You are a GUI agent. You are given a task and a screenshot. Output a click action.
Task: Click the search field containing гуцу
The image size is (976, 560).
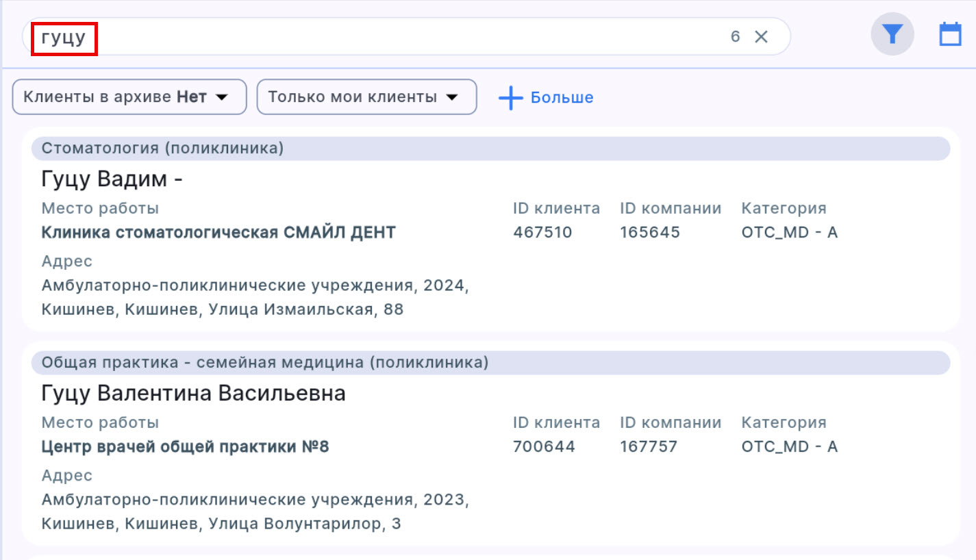(x=274, y=37)
